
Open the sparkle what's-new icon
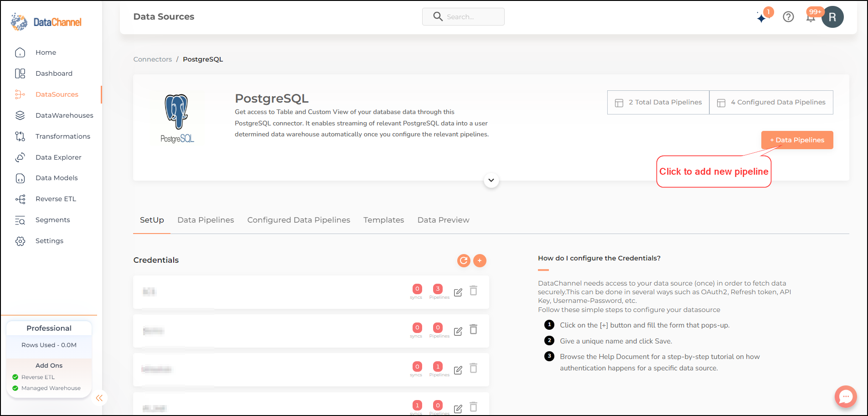click(x=762, y=18)
